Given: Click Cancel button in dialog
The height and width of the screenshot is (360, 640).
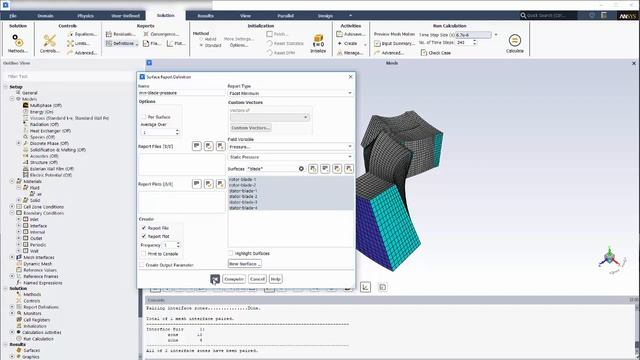Looking at the screenshot, I should (257, 279).
